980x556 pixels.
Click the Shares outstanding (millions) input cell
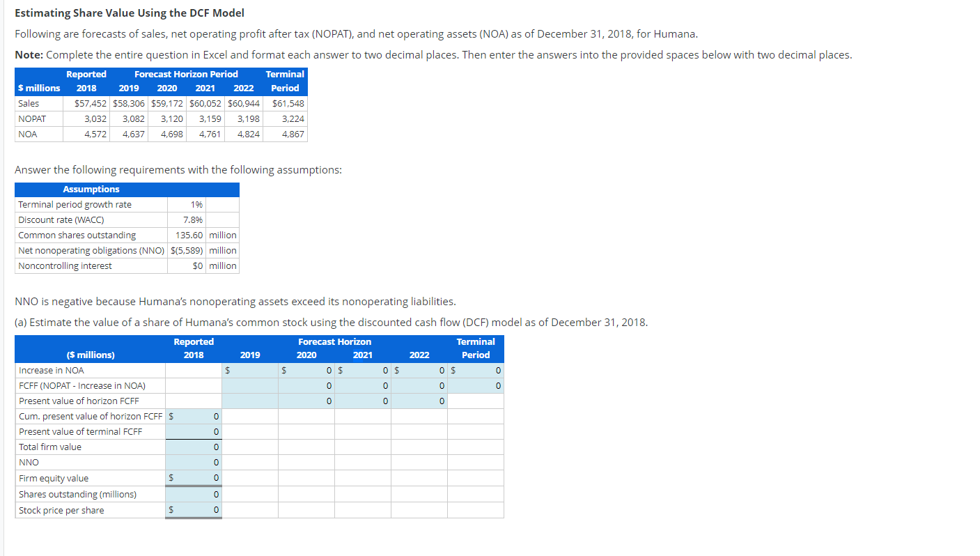pos(194,493)
